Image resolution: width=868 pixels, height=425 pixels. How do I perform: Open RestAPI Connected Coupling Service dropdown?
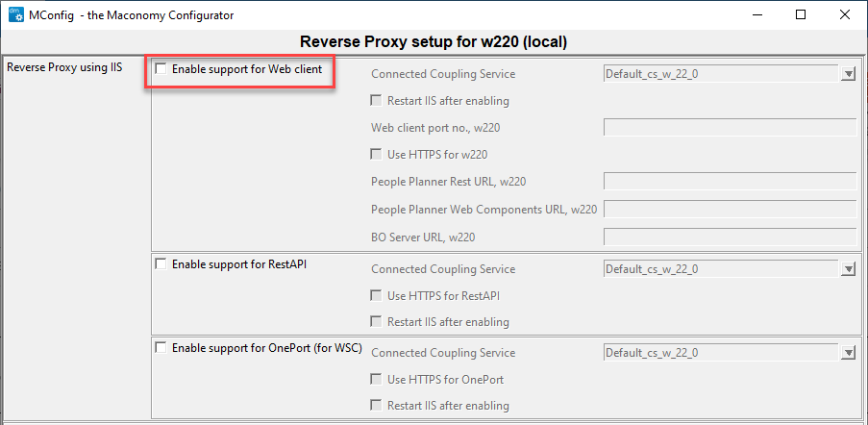click(848, 270)
